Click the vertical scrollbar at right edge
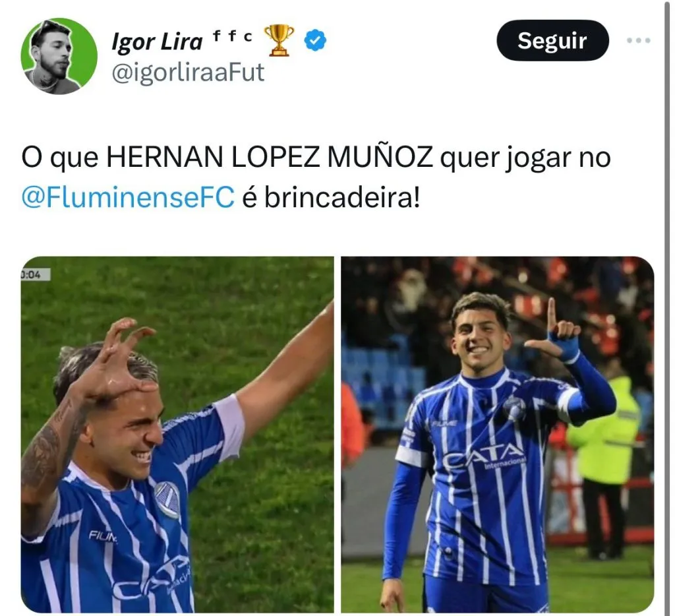 (666, 308)
